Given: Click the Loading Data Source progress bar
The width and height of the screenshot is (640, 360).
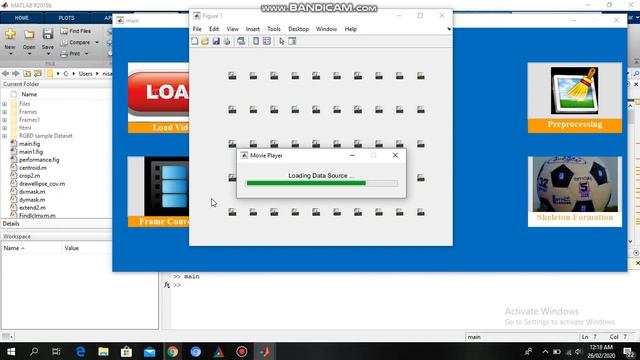Looking at the screenshot, I should (322, 183).
